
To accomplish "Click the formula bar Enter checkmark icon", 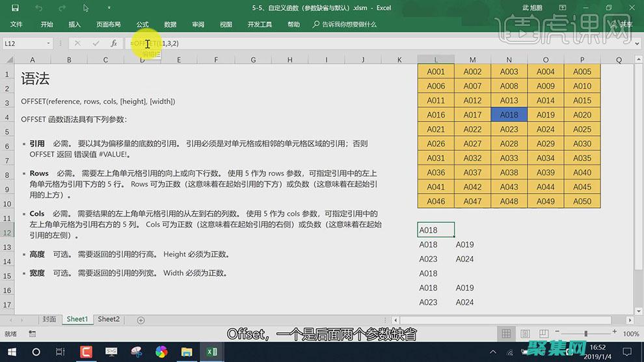I will [96, 43].
